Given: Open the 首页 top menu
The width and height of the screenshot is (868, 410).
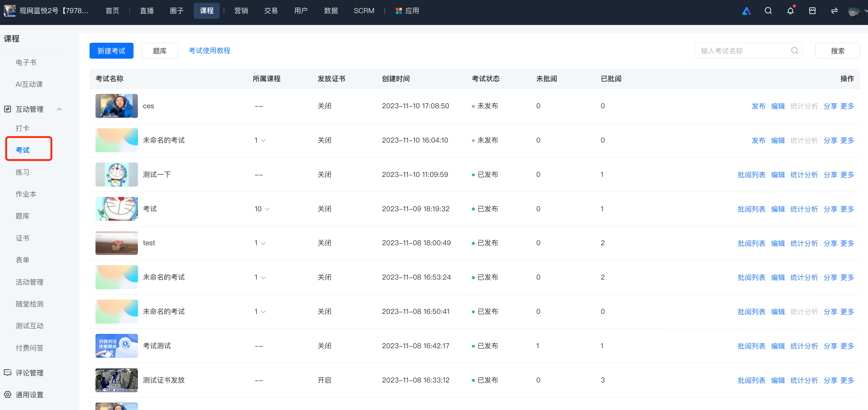Looking at the screenshot, I should [x=112, y=11].
